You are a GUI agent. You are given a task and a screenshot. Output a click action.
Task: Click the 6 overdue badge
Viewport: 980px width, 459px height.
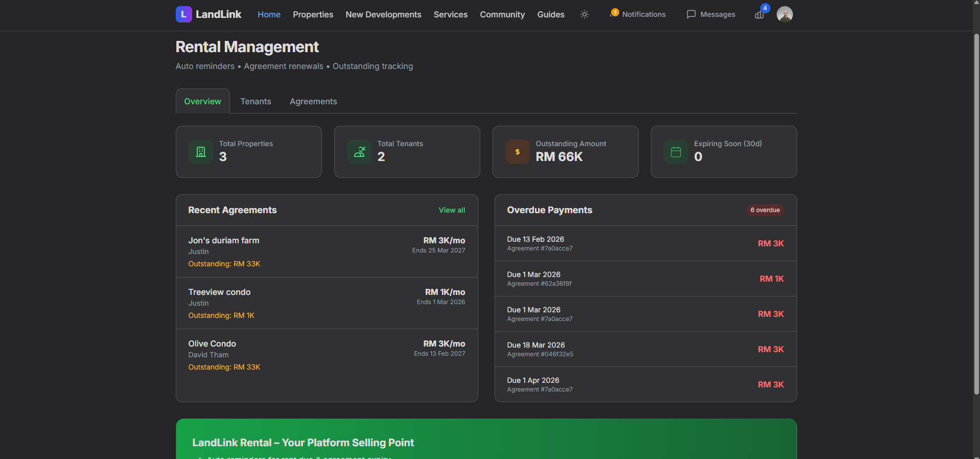tap(765, 210)
